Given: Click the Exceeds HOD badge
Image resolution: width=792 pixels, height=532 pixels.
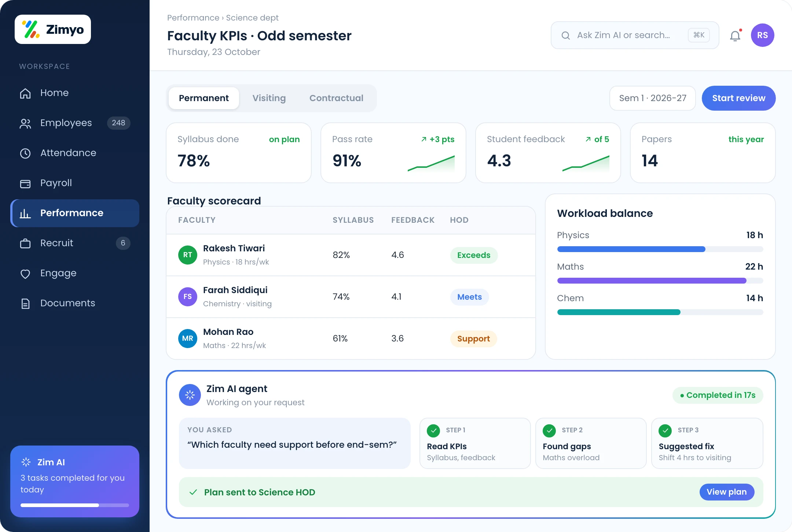Looking at the screenshot, I should click(x=474, y=255).
